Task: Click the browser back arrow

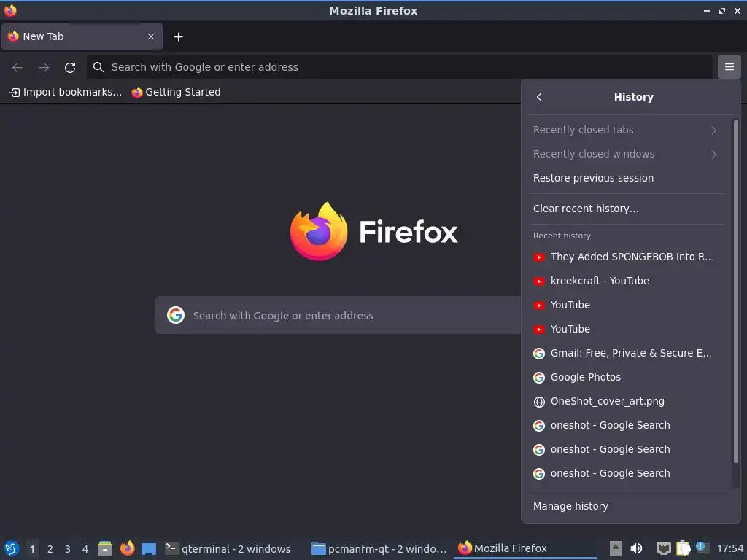Action: pos(18,68)
